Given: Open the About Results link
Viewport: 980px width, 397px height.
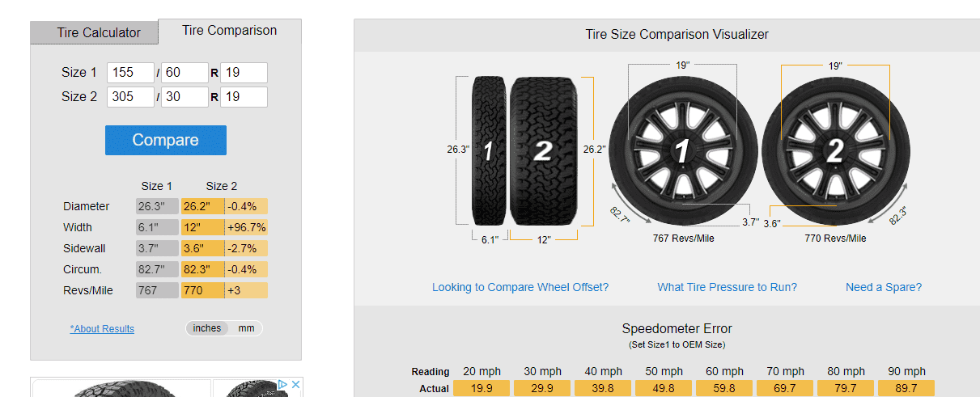Looking at the screenshot, I should [102, 329].
